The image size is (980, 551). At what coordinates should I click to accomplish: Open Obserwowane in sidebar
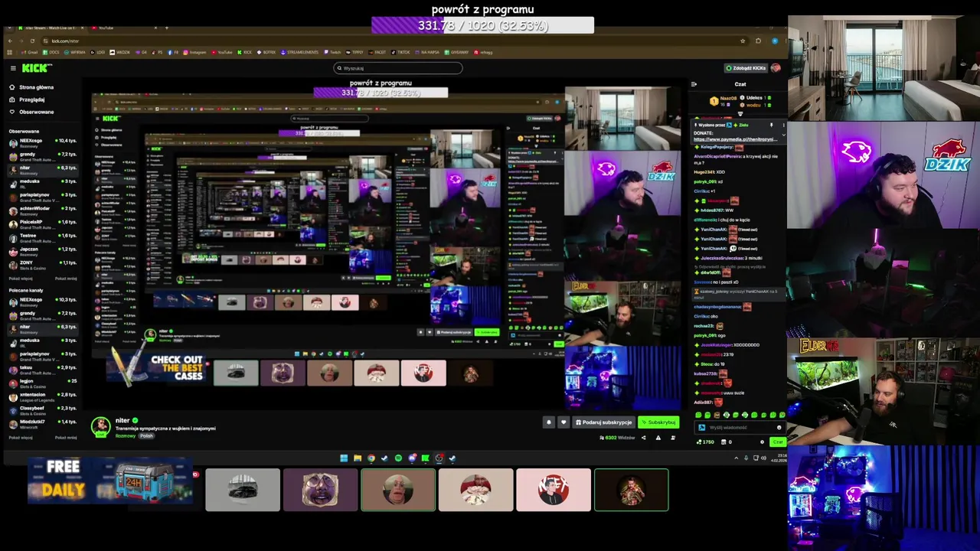tap(31, 112)
